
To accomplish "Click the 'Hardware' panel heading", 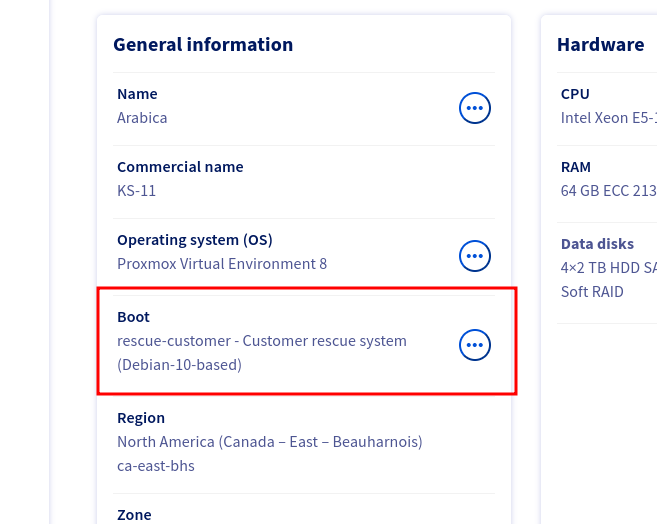I will point(600,44).
